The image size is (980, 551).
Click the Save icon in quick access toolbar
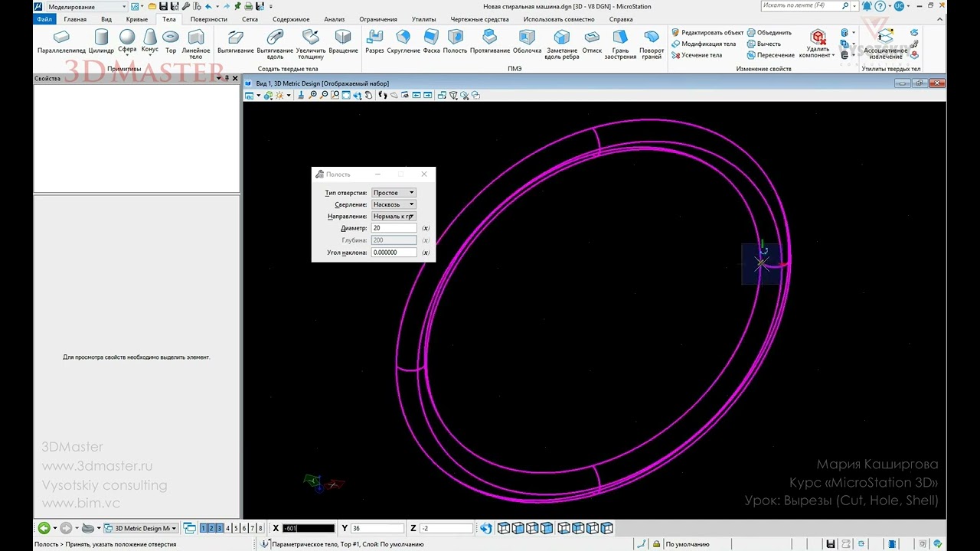[x=163, y=6]
